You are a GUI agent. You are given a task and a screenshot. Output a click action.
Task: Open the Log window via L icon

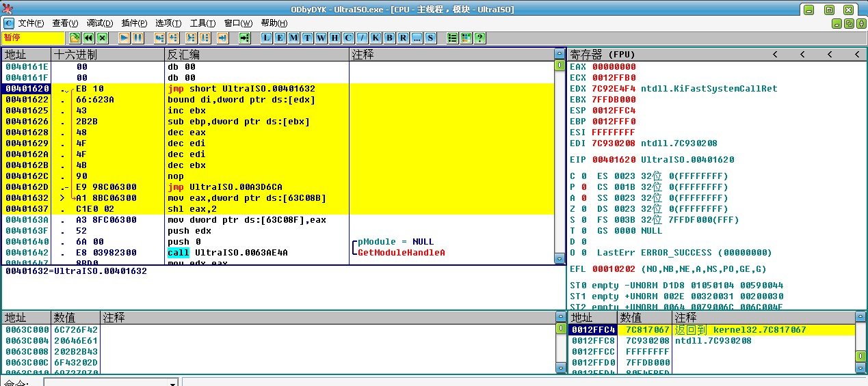point(266,38)
